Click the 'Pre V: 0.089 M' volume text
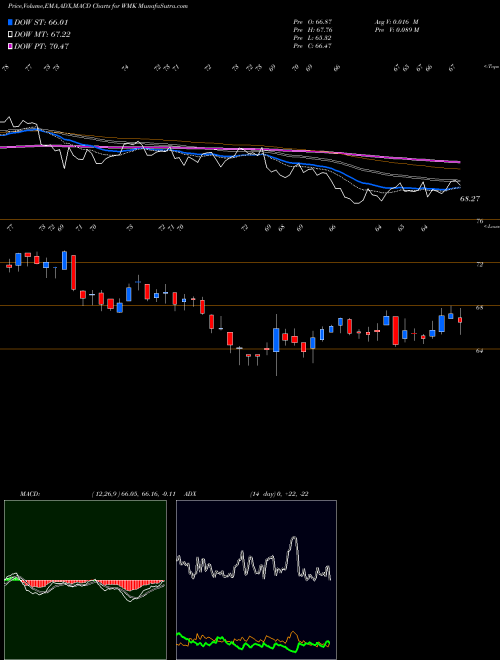Viewport: 500px width, 660px height. click(397, 30)
